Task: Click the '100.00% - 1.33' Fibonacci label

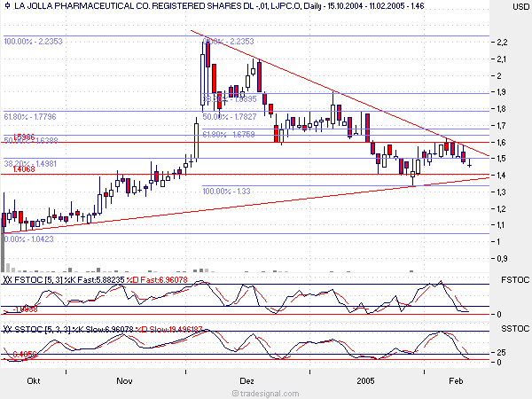Action: [x=226, y=192]
